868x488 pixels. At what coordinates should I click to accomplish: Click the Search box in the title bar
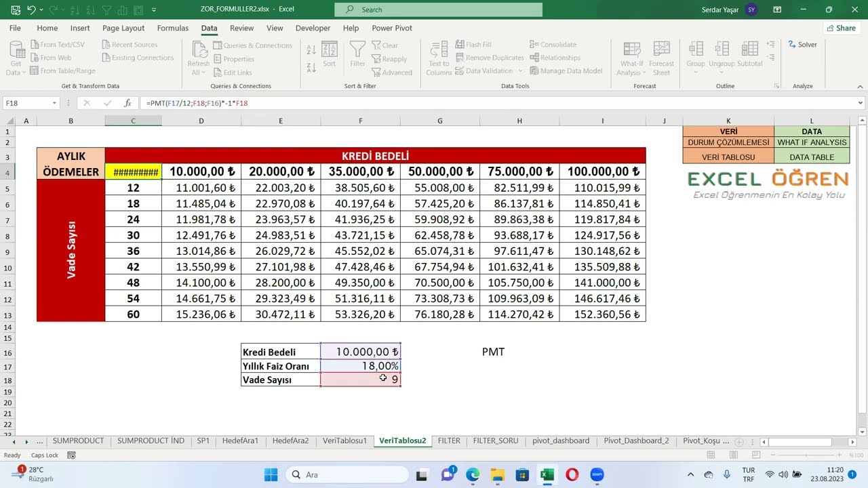click(x=438, y=9)
